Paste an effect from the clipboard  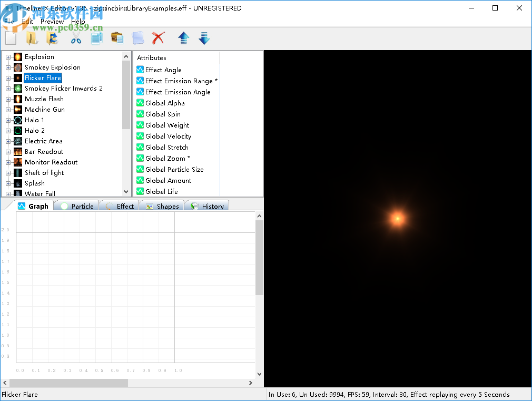pos(117,38)
